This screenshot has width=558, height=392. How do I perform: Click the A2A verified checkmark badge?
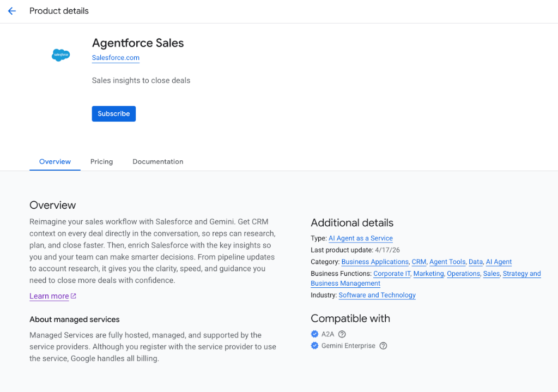pos(314,334)
